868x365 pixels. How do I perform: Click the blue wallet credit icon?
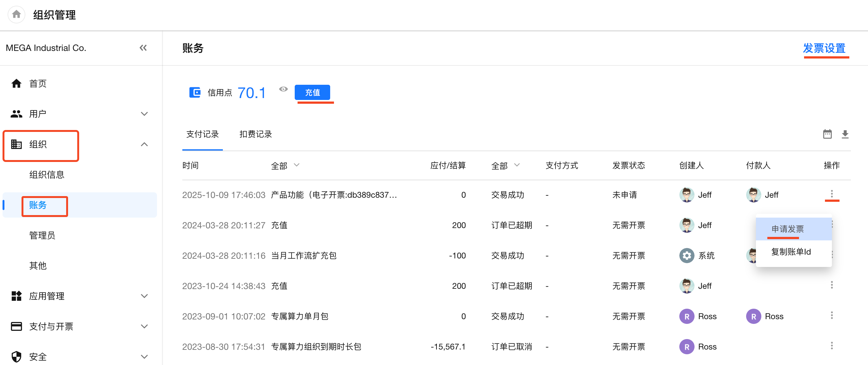point(195,92)
